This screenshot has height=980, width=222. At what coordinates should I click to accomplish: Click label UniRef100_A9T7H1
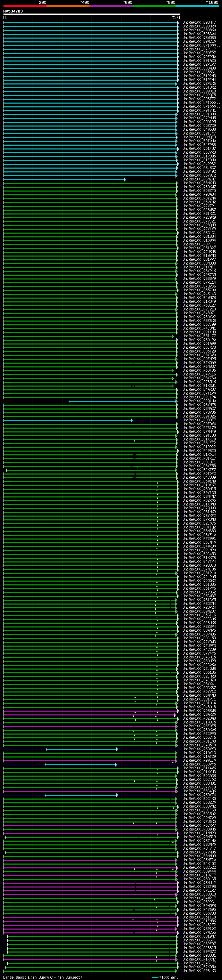(x=199, y=110)
